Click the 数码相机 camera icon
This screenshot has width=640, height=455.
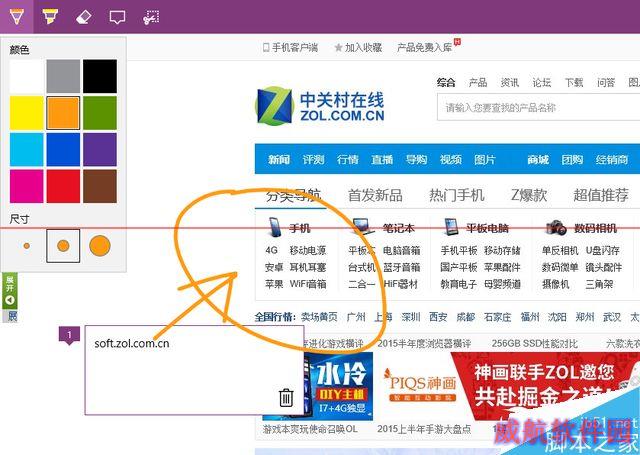tap(556, 227)
